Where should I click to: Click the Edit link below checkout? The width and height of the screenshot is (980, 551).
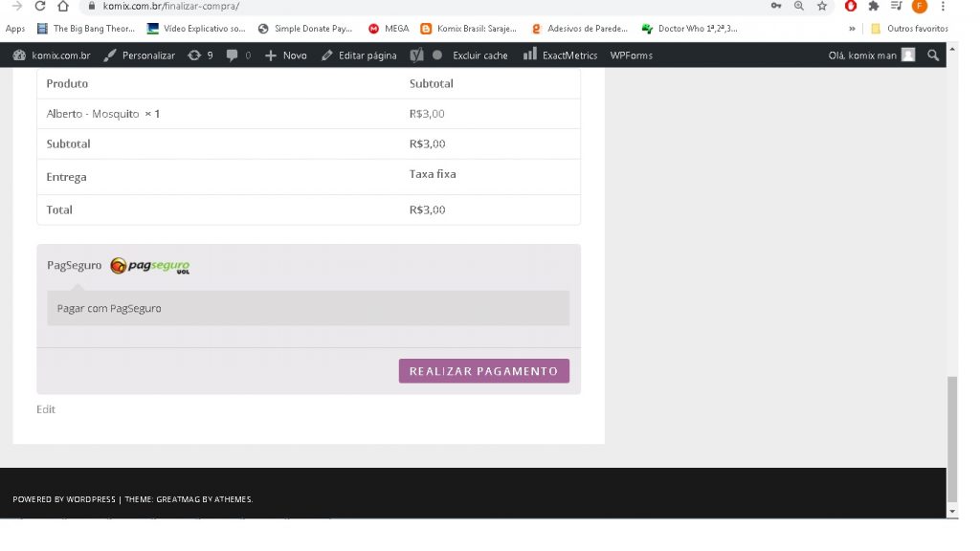point(46,409)
